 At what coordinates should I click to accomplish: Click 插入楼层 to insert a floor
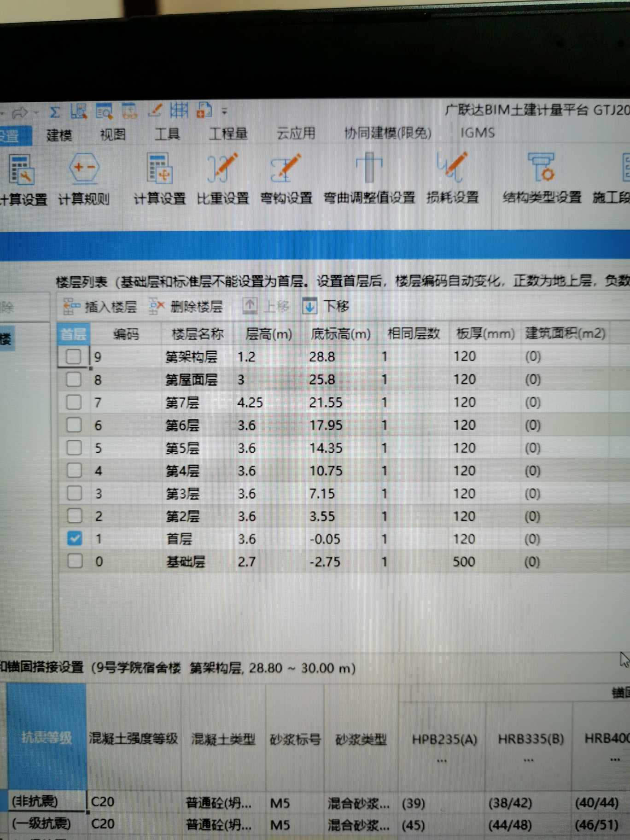(x=100, y=306)
